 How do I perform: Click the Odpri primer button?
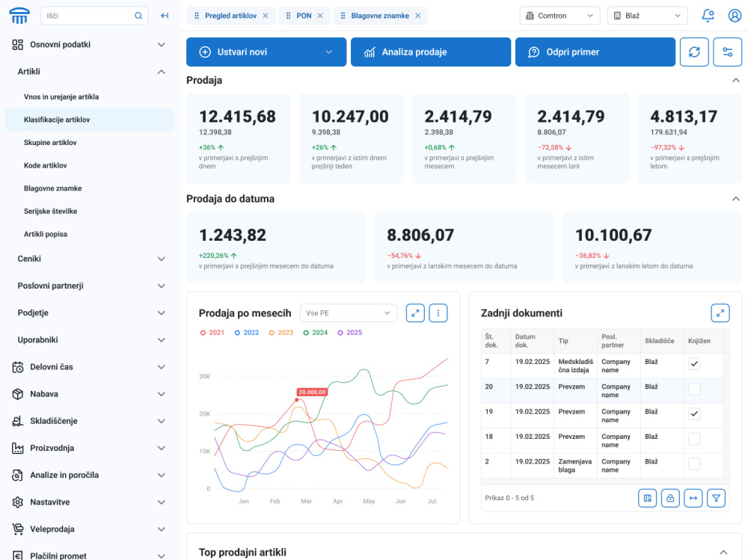(x=595, y=52)
